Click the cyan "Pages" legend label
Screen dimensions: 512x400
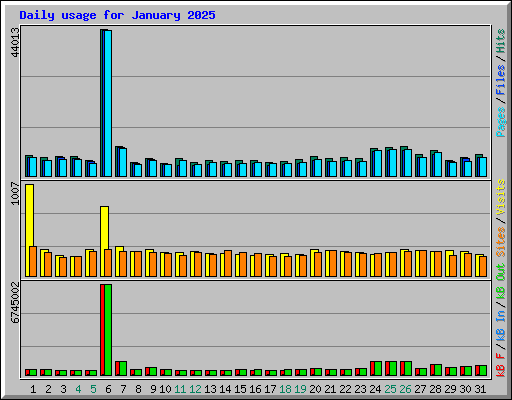tap(501, 122)
